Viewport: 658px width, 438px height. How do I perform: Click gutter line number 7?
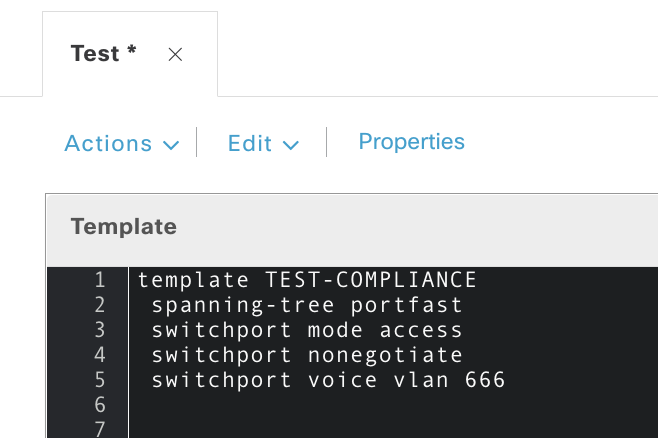pyautogui.click(x=99, y=429)
